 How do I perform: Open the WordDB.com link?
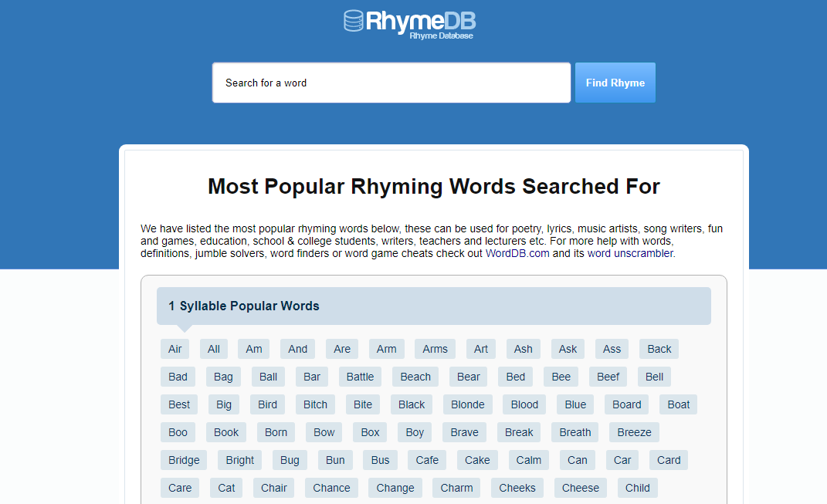click(517, 254)
